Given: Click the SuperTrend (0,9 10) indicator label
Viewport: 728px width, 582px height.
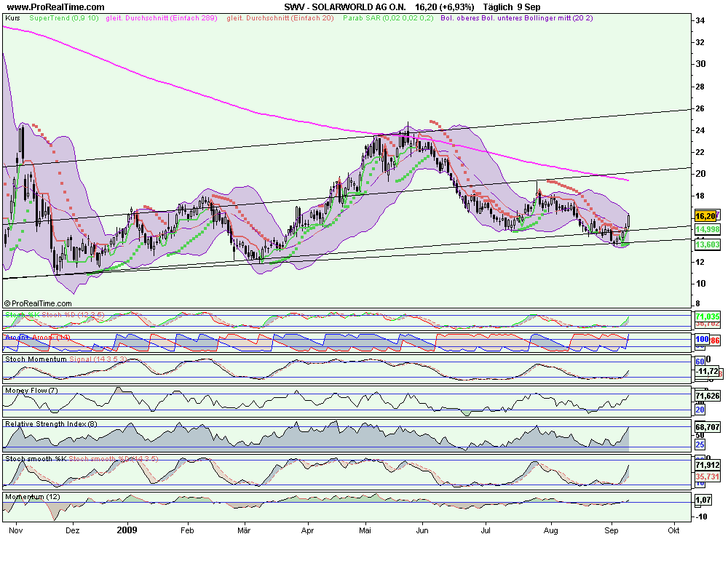Looking at the screenshot, I should tap(64, 18).
